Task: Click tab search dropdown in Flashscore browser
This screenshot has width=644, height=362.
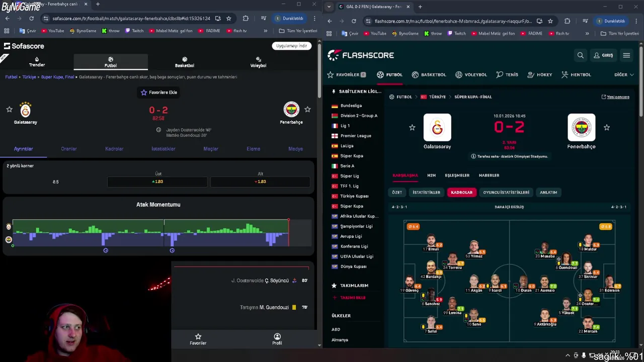Action: [329, 7]
